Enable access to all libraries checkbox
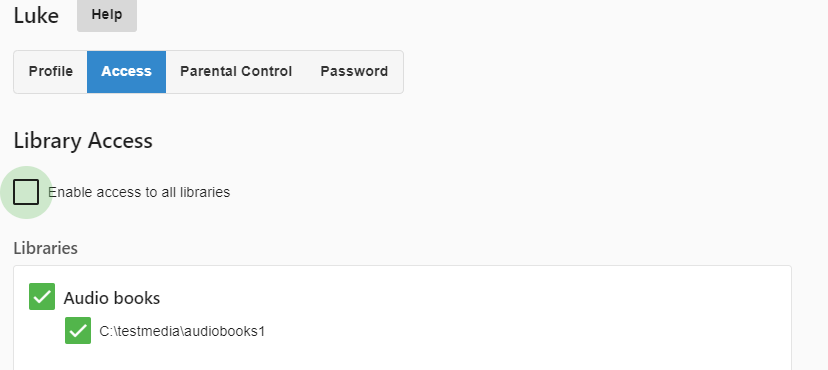Image resolution: width=828 pixels, height=370 pixels. click(x=26, y=192)
